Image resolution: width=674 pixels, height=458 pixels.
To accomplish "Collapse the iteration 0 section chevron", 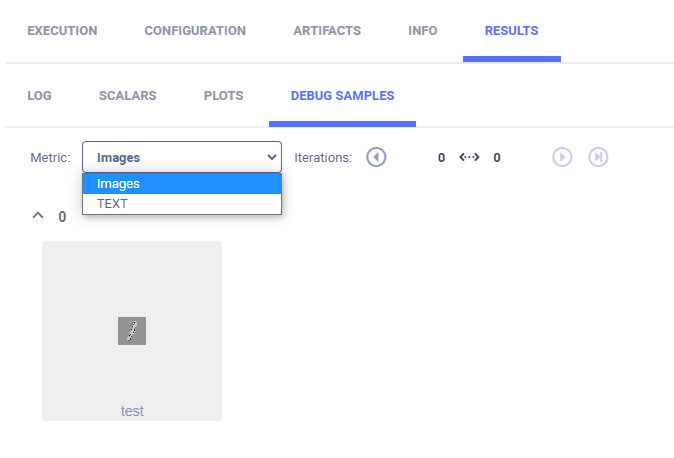I will pos(38,215).
